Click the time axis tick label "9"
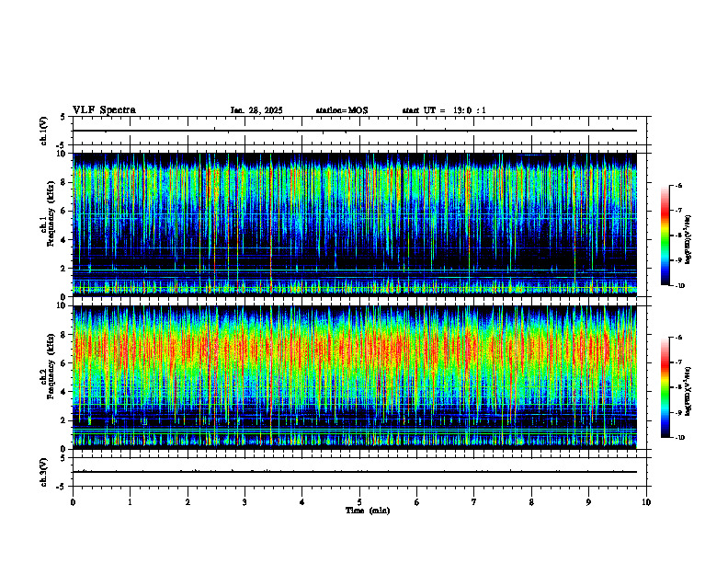The width and height of the screenshot is (728, 563). [x=588, y=502]
